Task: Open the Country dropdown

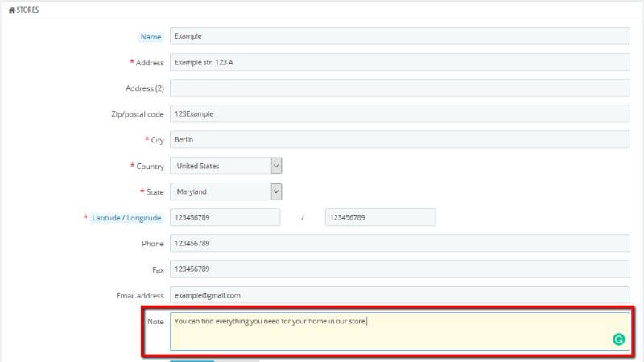Action: [226, 166]
